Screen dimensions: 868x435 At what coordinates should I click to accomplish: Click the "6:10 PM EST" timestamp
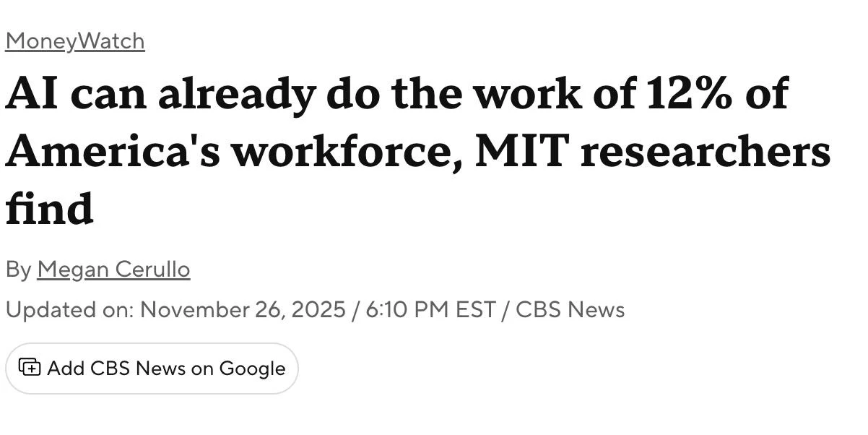click(x=430, y=310)
